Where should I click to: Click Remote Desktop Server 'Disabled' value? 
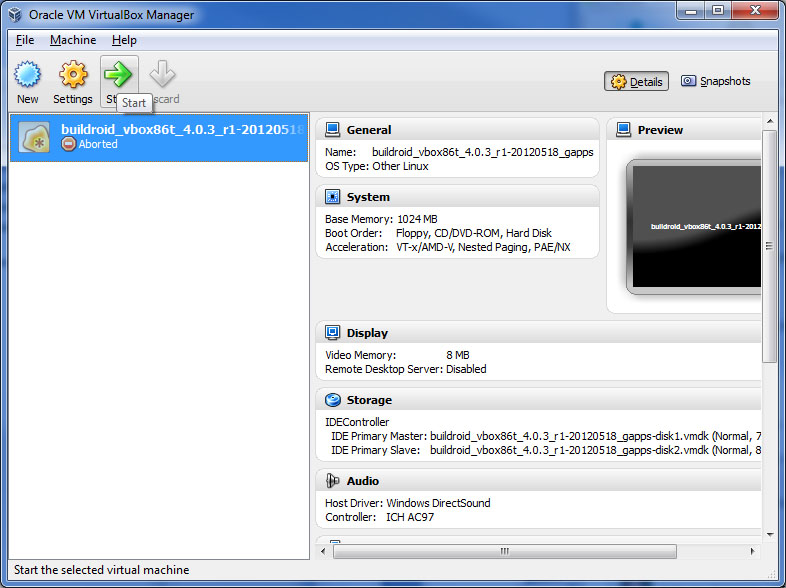tap(466, 369)
